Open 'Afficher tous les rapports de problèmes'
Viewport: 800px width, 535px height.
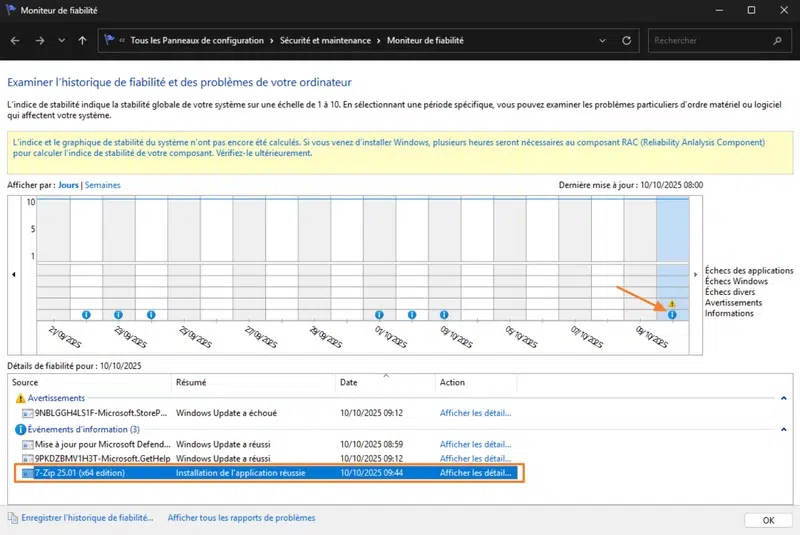241,518
